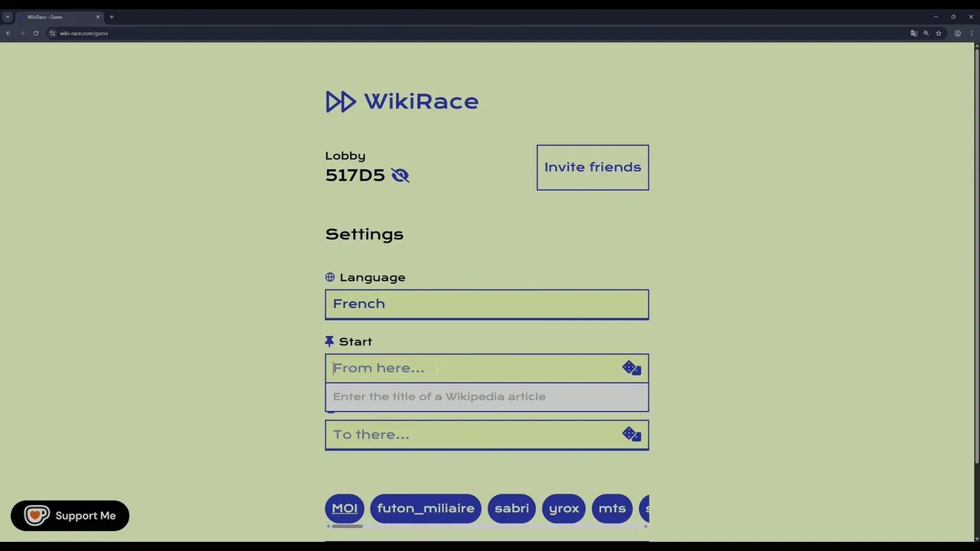Click the wiki-race.com/game address bar
This screenshot has width=980, height=551.
(x=84, y=33)
